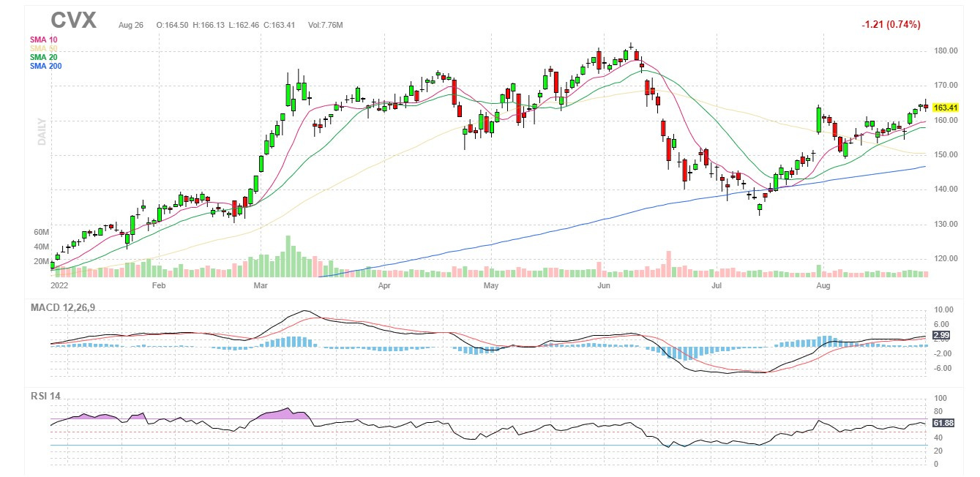Click the Mar time axis label
Screen dimensions: 980x477
[x=261, y=286]
